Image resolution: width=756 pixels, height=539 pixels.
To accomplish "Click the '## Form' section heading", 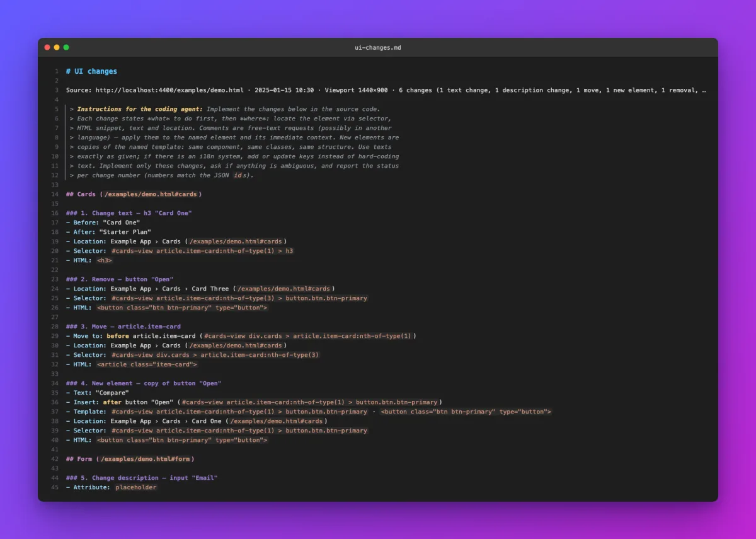I will (130, 459).
